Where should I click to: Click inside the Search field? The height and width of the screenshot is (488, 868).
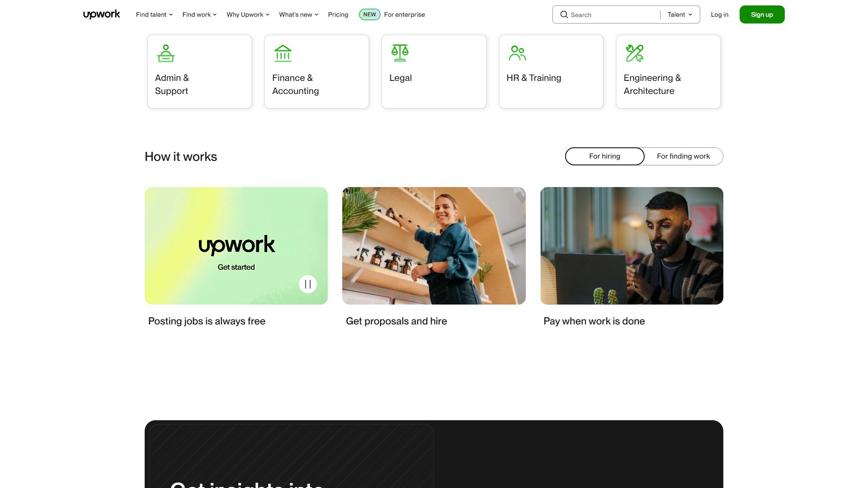(x=606, y=14)
